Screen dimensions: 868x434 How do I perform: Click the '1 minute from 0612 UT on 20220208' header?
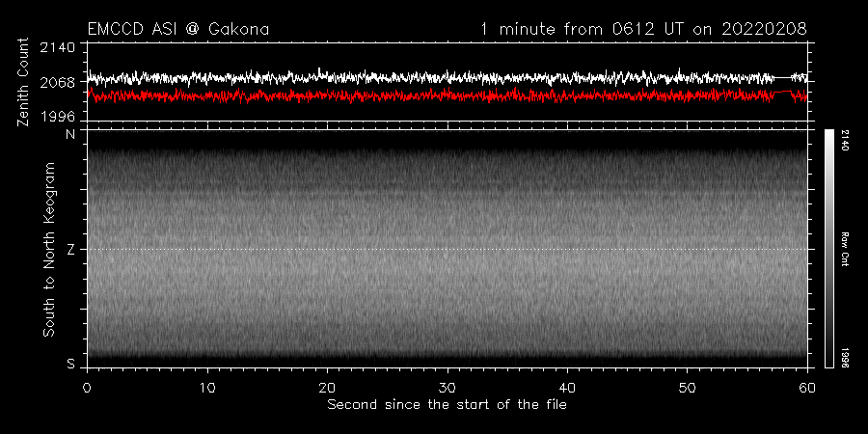tap(643, 29)
